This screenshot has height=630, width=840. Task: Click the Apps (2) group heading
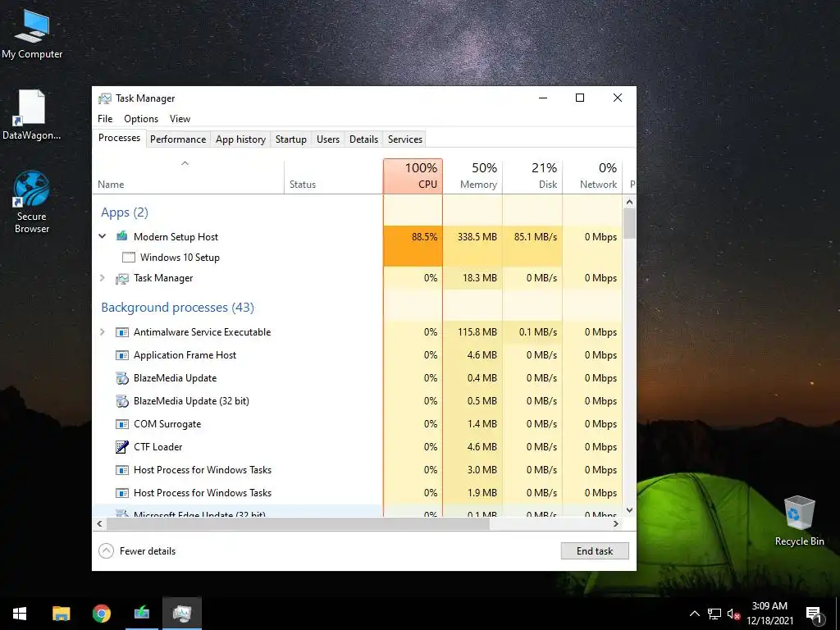click(x=125, y=212)
